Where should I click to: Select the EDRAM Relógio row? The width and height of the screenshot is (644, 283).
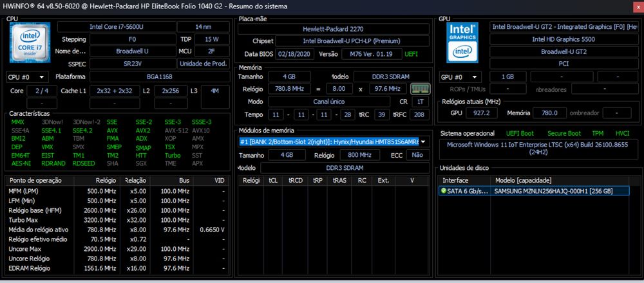[x=117, y=268]
